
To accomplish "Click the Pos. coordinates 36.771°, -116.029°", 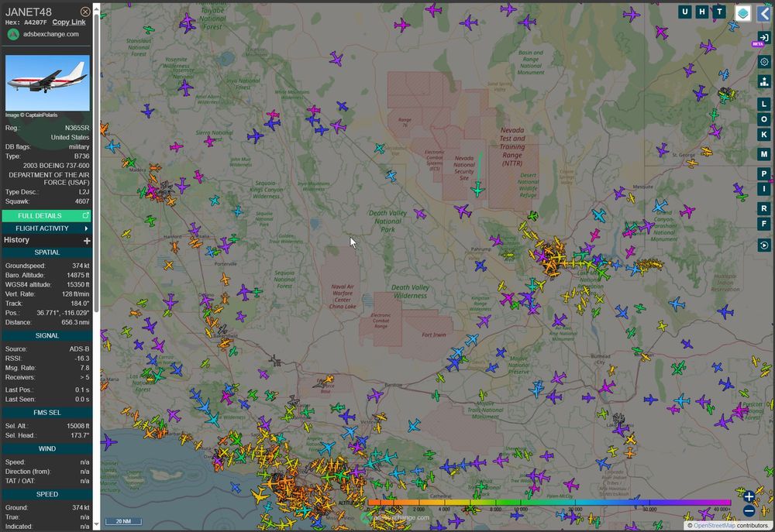I will click(63, 313).
